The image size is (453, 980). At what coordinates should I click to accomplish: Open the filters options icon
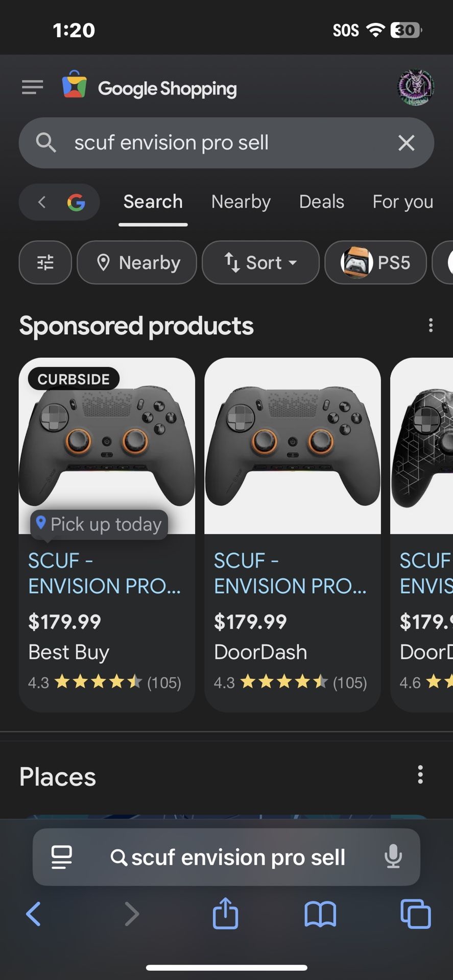click(x=45, y=262)
